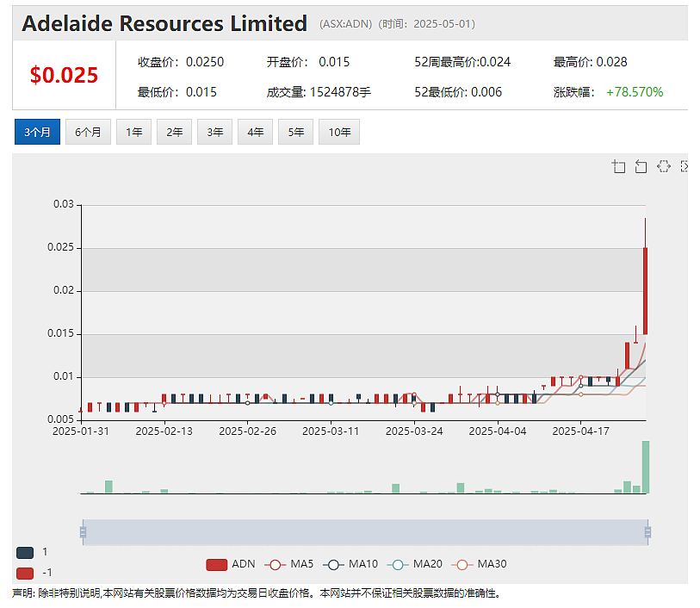
Task: Click the latest tall red candlestick
Action: pyautogui.click(x=645, y=290)
